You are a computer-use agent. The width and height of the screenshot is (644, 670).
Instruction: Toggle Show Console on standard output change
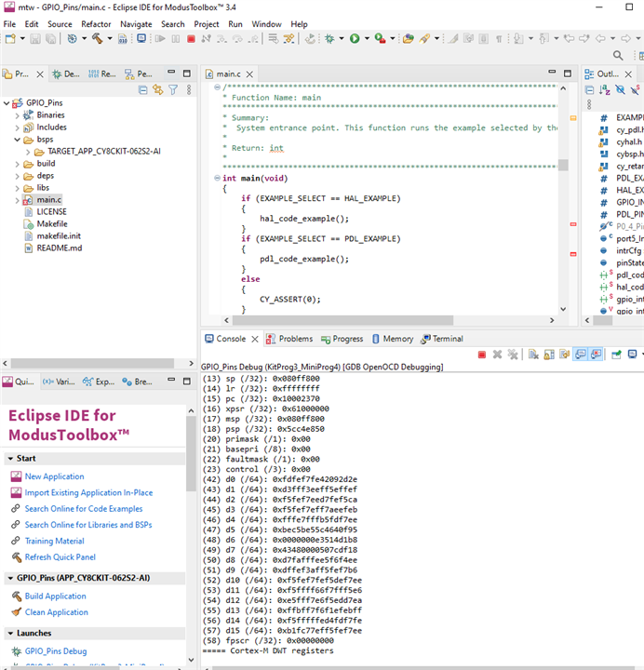click(581, 355)
